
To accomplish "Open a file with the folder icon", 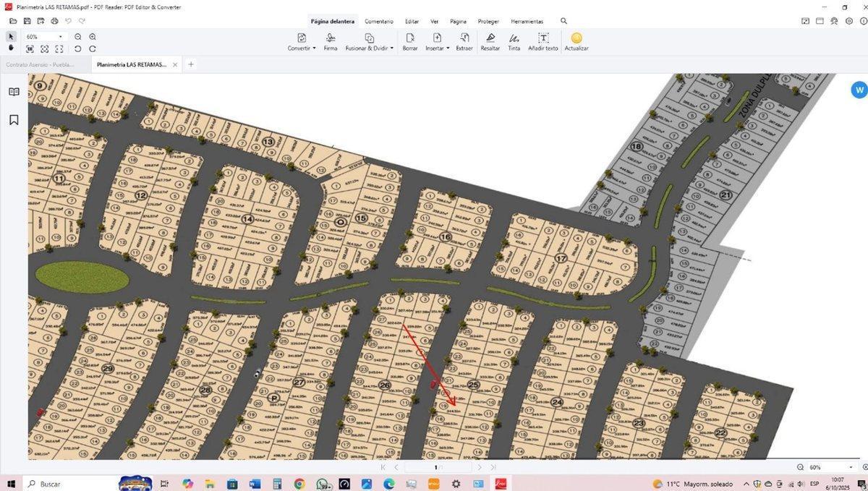I will coord(13,21).
